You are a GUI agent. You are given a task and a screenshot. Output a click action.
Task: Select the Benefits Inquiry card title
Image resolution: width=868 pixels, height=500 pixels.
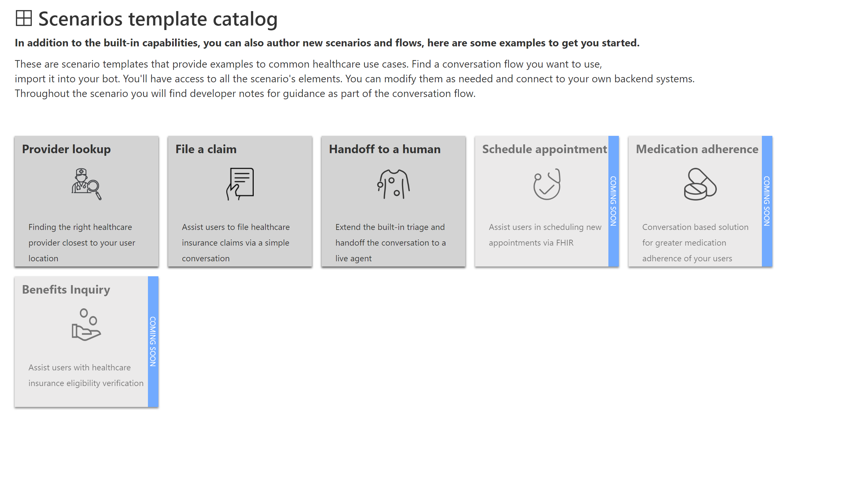pyautogui.click(x=66, y=289)
